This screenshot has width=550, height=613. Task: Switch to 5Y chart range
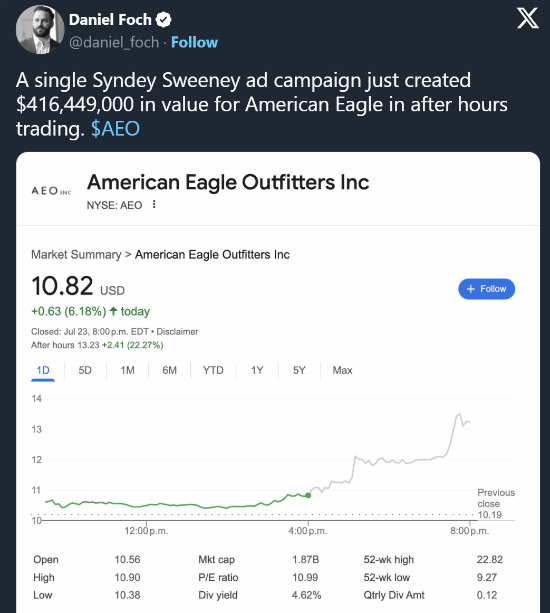[299, 370]
